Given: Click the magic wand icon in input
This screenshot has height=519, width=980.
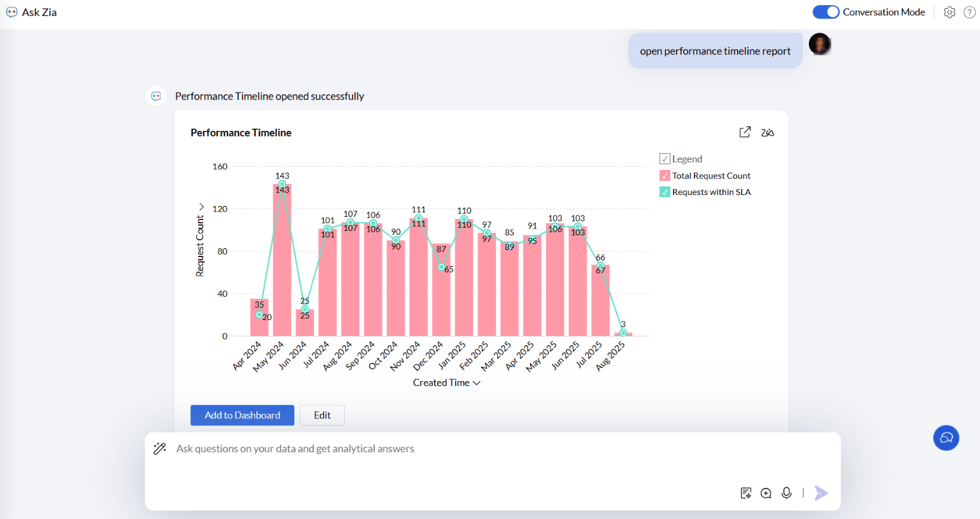Looking at the screenshot, I should click(x=160, y=448).
